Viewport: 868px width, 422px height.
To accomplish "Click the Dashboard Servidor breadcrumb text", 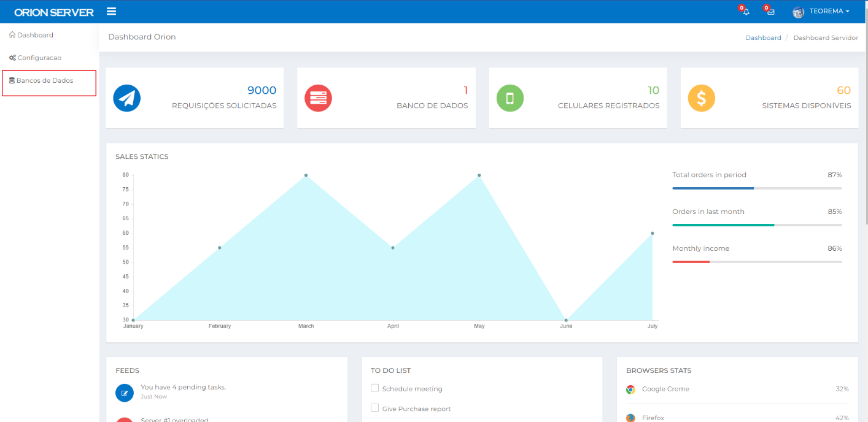I will click(826, 37).
